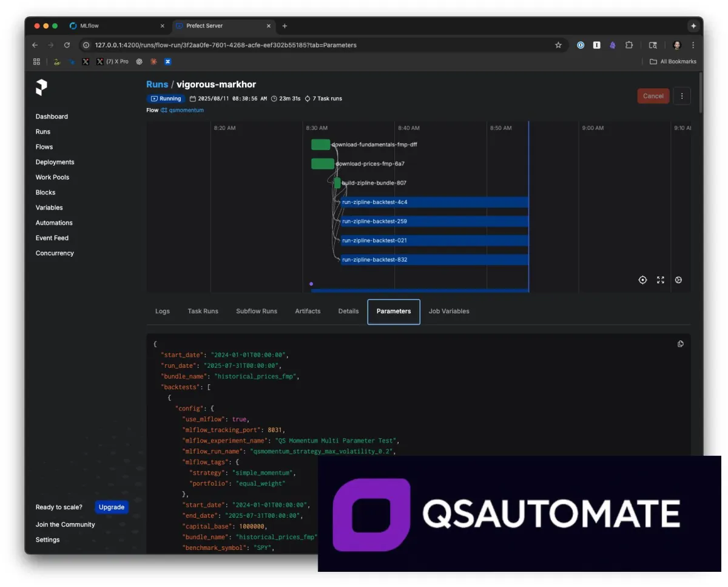Image resolution: width=728 pixels, height=587 pixels.
Task: Navigate to Runs breadcrumb link
Action: 157,84
